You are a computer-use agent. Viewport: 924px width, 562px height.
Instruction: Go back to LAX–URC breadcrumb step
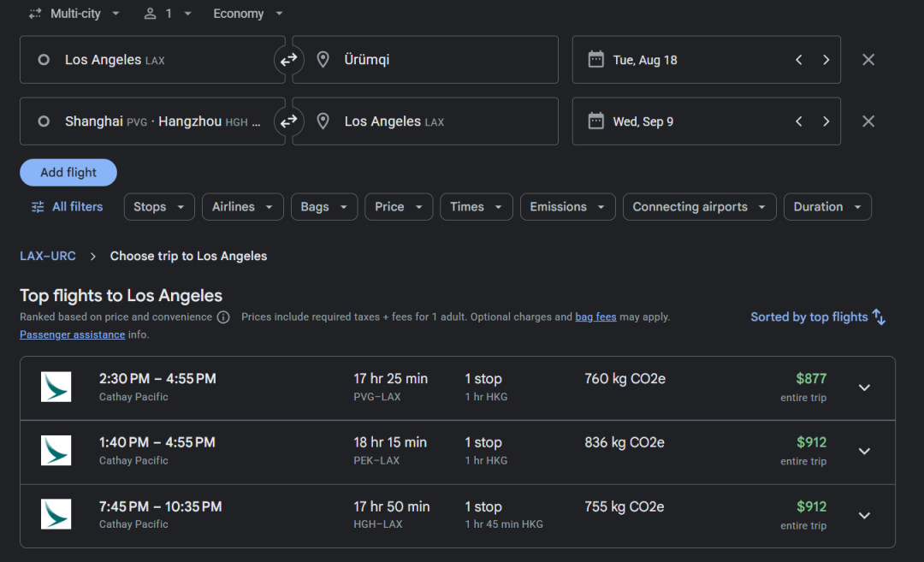pyautogui.click(x=48, y=257)
